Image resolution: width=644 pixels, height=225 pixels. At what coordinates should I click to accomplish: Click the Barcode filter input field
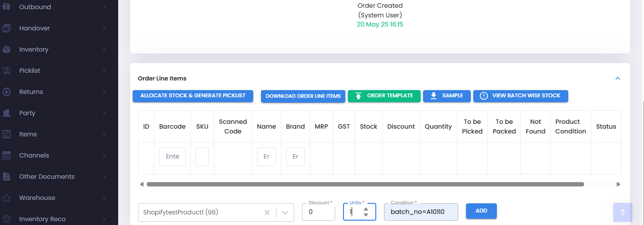coord(172,157)
